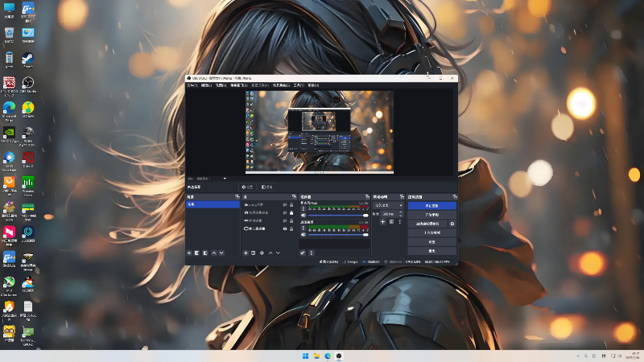Move the scene up with Scenes dock up arrow
Viewport: 644px width, 362px height.
pos(214,253)
